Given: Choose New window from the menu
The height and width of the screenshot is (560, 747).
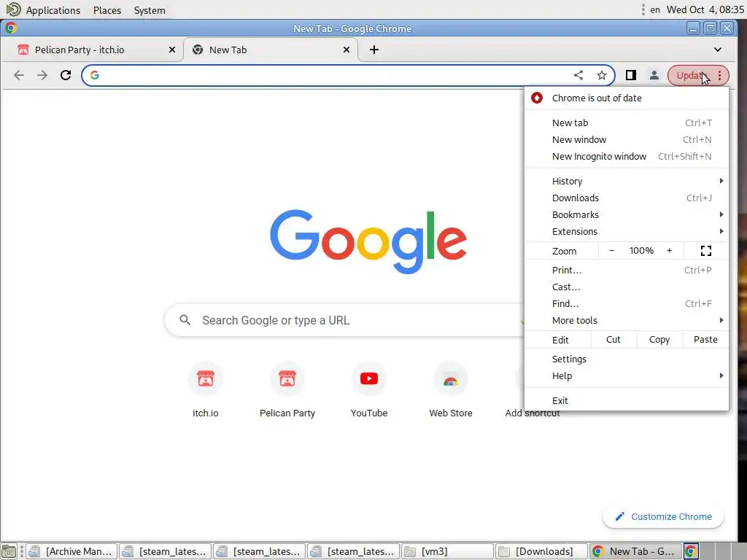Looking at the screenshot, I should (x=627, y=139).
